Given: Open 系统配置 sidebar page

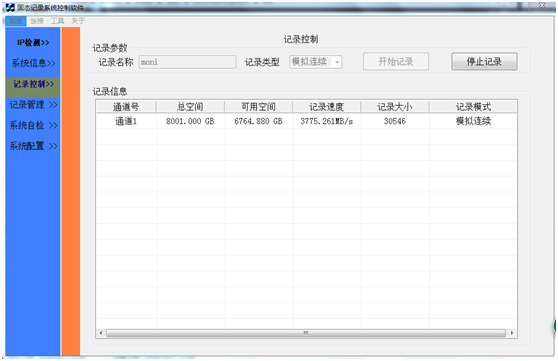Looking at the screenshot, I should coord(33,146).
